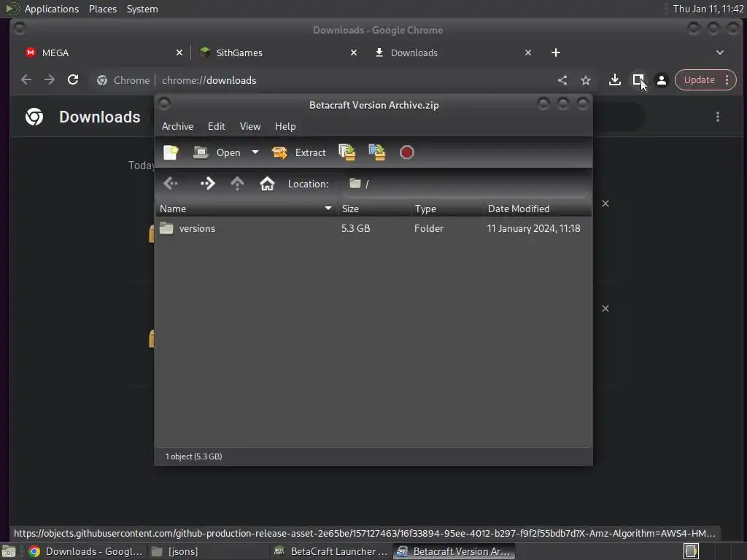
Task: Click the chrome://downloads address bar
Action: (324, 80)
